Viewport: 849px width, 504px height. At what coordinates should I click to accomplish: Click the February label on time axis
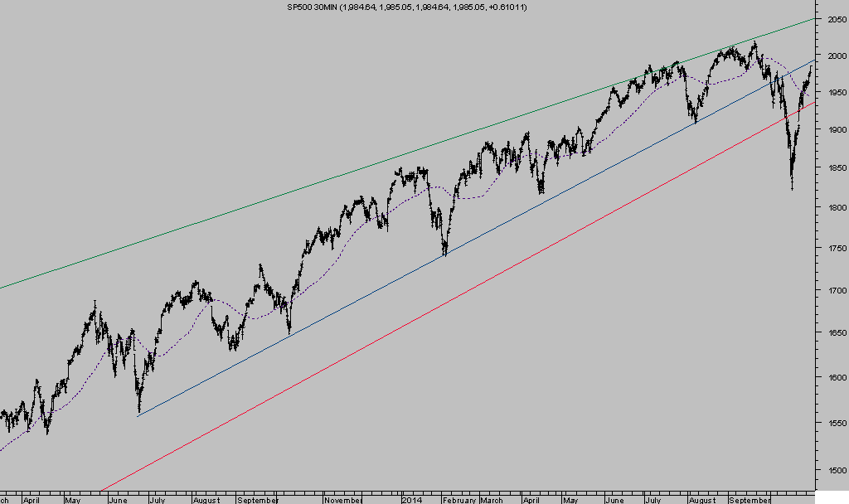[x=458, y=500]
